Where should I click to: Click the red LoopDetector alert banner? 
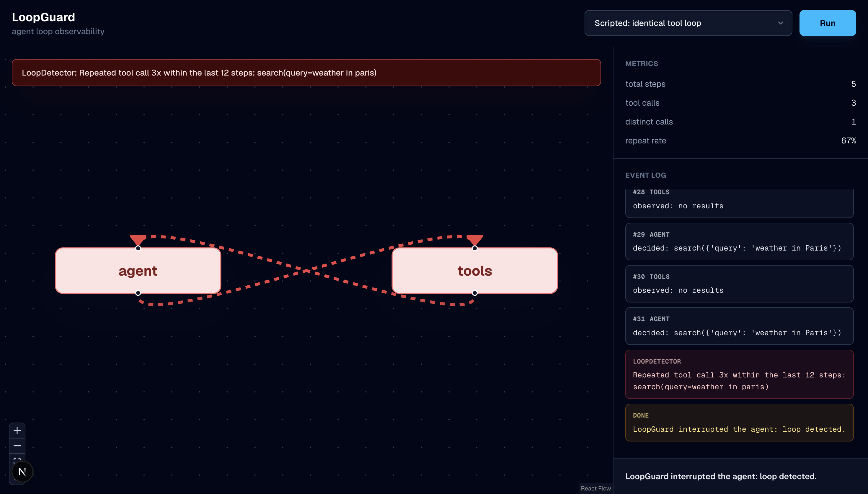(x=306, y=73)
